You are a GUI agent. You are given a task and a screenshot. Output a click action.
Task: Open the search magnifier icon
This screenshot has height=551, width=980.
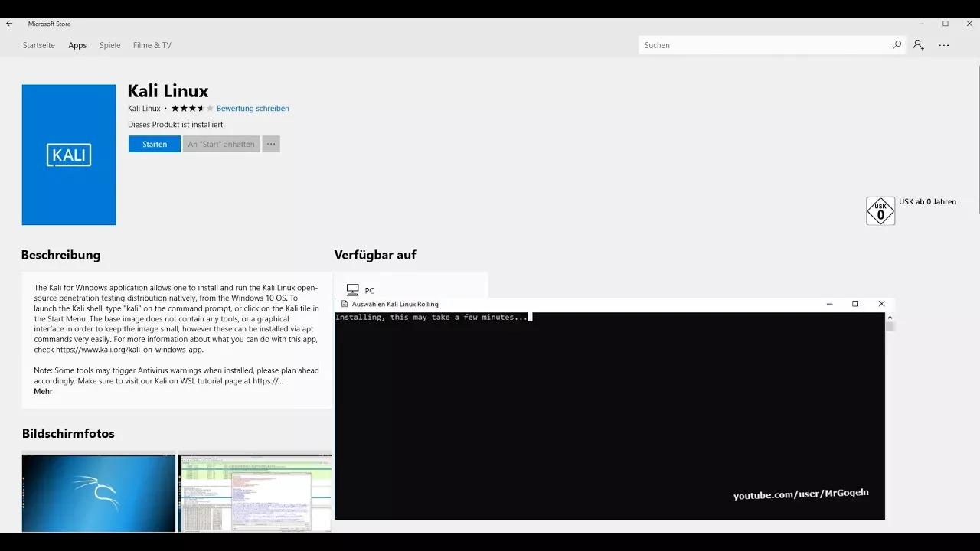click(x=897, y=45)
